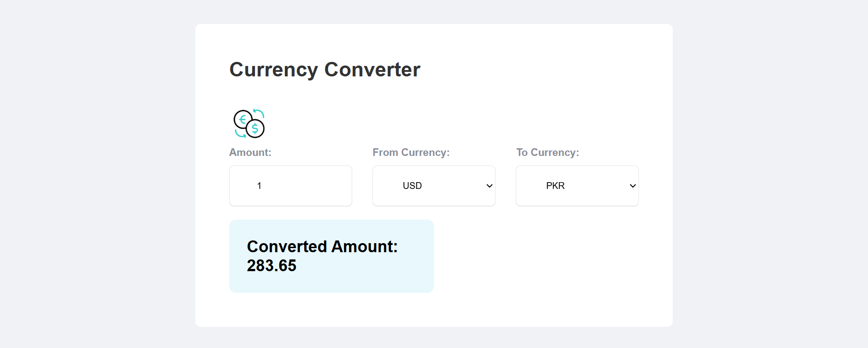Click the chevron arrow beside PKR
The height and width of the screenshot is (348, 868).
pos(632,186)
